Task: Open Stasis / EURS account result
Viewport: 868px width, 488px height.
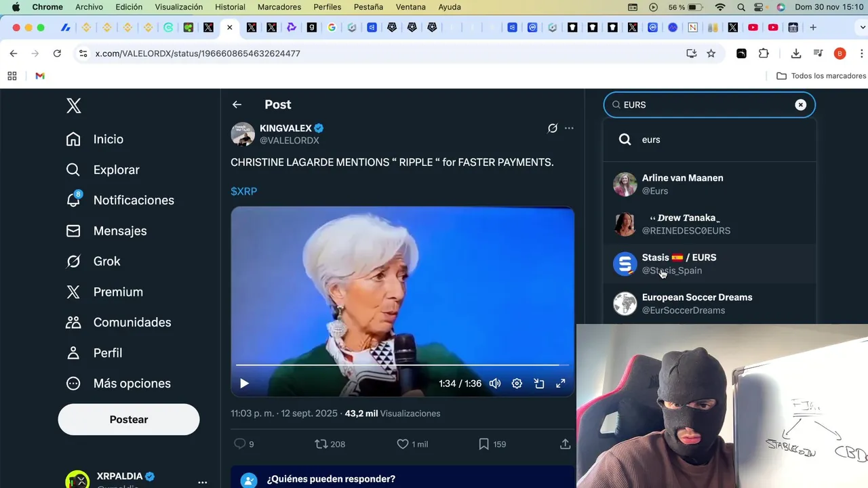Action: pos(709,264)
